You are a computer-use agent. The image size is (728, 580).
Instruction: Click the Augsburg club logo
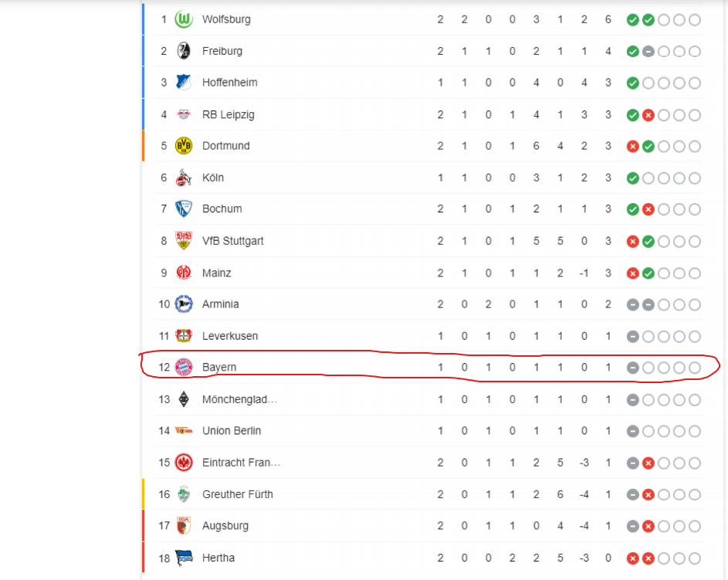pos(184,526)
